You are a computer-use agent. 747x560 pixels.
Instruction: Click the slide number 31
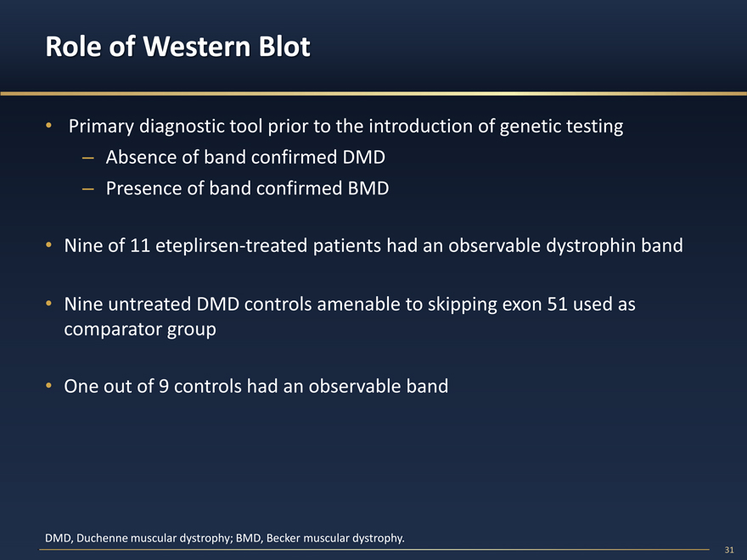click(729, 550)
